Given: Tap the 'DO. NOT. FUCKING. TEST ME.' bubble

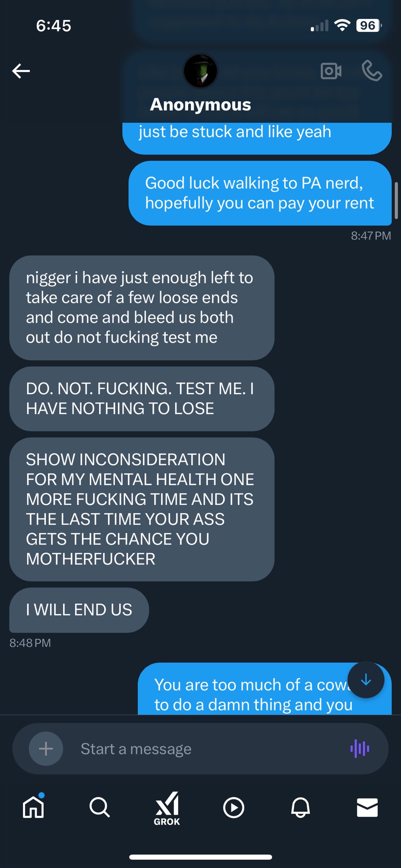Looking at the screenshot, I should tap(142, 399).
